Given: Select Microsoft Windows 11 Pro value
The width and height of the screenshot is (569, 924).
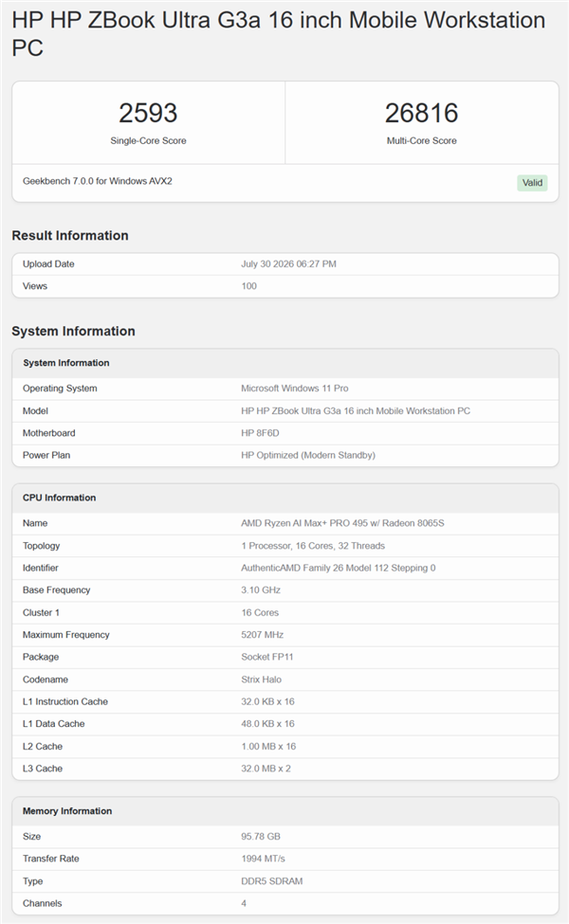Looking at the screenshot, I should click(294, 389).
